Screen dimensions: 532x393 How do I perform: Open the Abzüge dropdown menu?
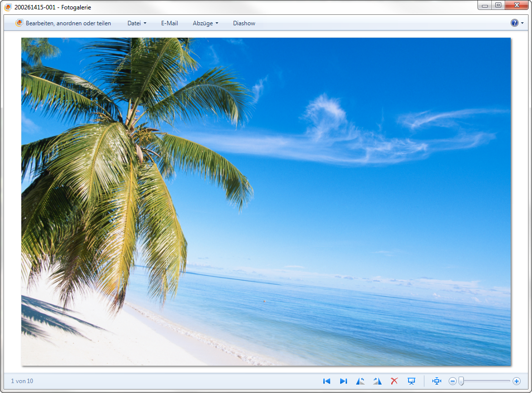coord(205,23)
